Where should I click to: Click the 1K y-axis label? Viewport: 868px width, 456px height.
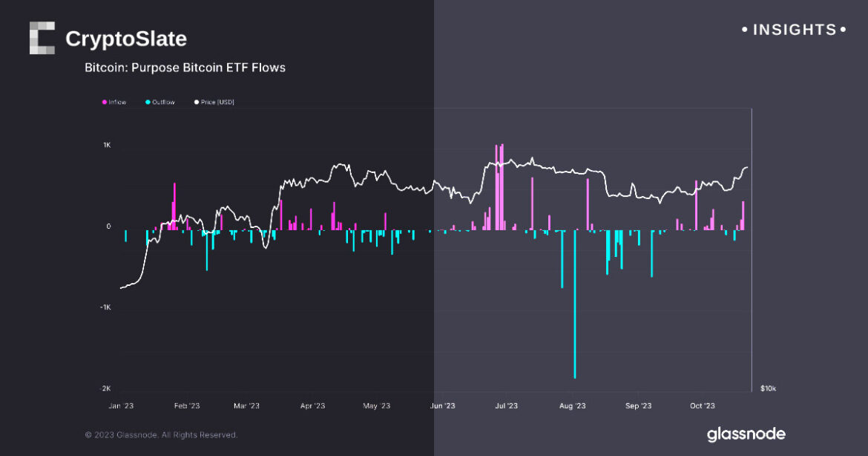[x=107, y=146]
